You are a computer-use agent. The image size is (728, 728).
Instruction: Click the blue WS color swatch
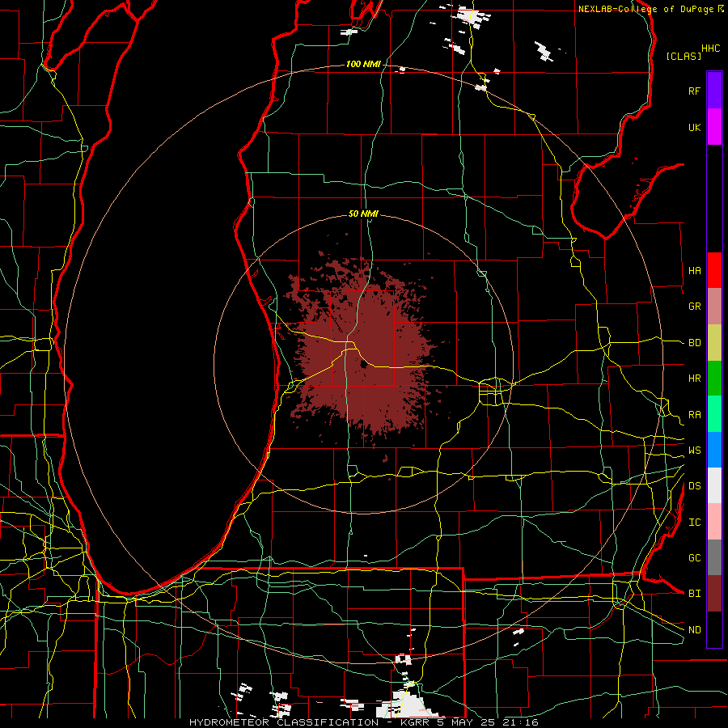[714, 450]
